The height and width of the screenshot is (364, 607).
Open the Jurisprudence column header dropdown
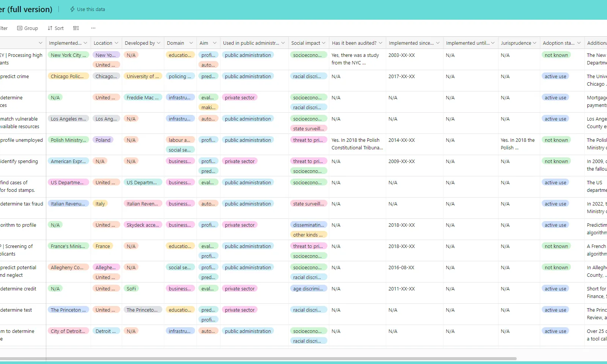click(x=535, y=43)
